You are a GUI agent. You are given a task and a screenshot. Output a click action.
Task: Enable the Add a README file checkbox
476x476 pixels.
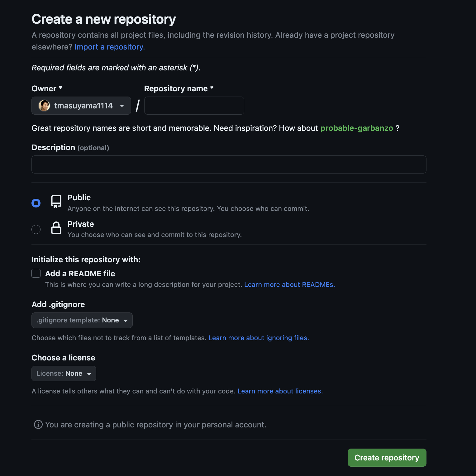click(36, 273)
